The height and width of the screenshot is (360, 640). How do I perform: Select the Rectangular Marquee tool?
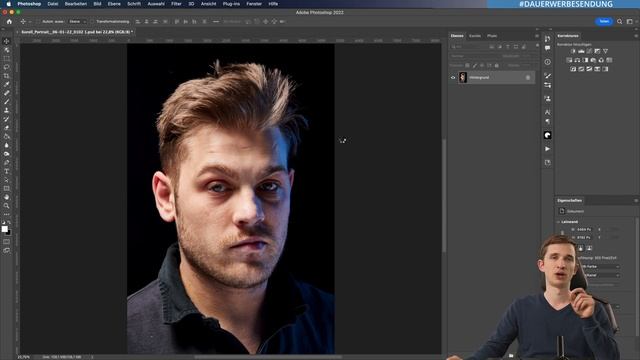click(7, 59)
